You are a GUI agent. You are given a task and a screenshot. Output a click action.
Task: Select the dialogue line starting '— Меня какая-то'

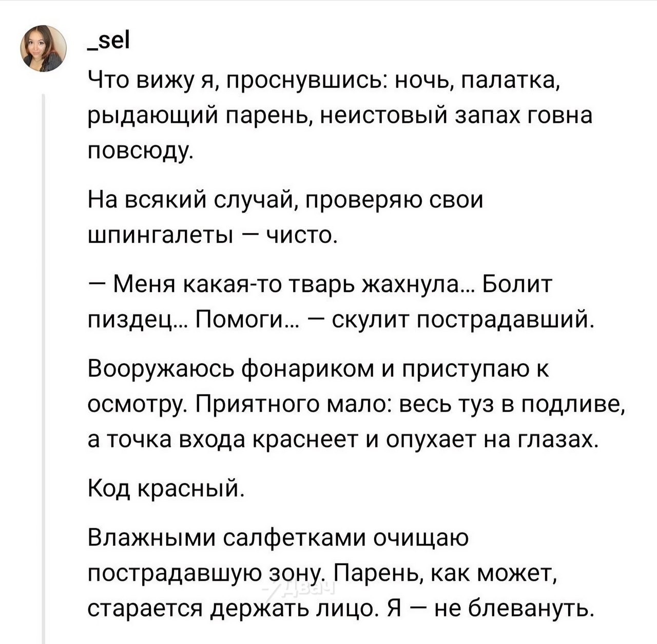point(341,302)
